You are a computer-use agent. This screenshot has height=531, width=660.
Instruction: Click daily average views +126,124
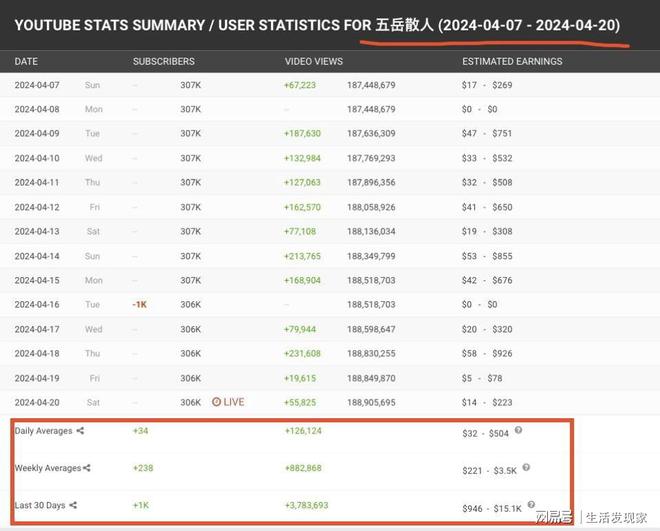[x=303, y=430]
